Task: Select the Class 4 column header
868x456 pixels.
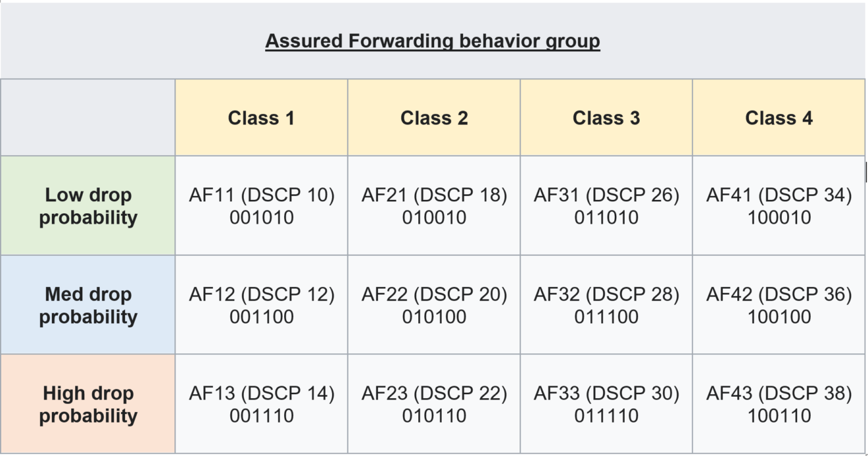Action: coord(779,118)
